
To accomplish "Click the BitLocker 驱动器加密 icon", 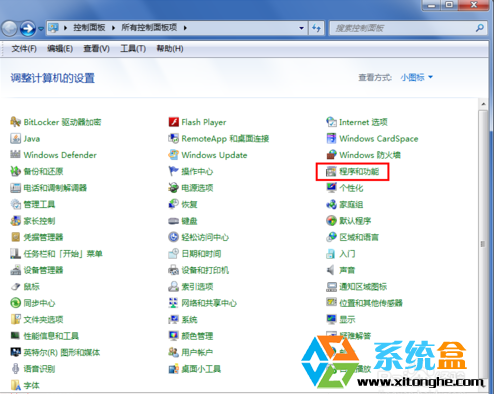I will pyautogui.click(x=15, y=122).
